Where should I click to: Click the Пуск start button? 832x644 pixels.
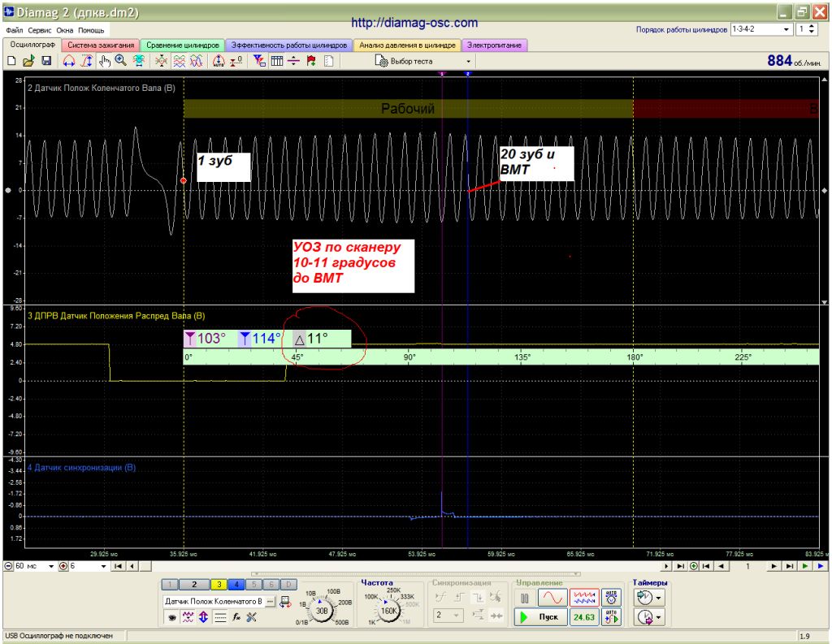point(540,617)
